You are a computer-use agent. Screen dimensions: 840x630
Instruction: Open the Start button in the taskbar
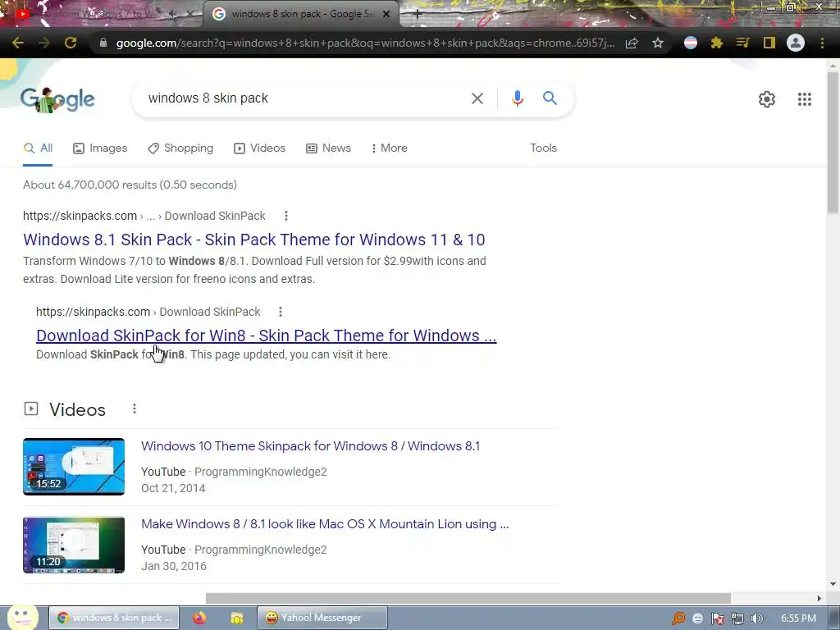click(x=22, y=618)
